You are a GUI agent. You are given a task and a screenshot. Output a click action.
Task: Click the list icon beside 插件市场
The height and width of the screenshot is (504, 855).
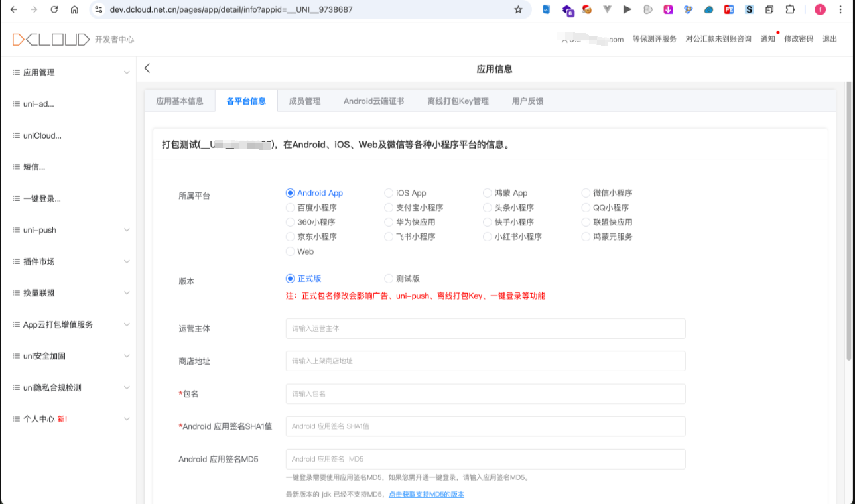[x=17, y=261]
